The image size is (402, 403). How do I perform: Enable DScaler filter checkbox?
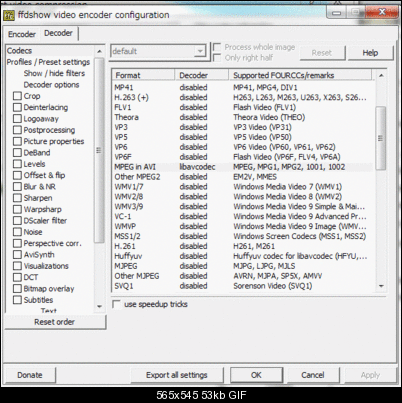click(17, 221)
